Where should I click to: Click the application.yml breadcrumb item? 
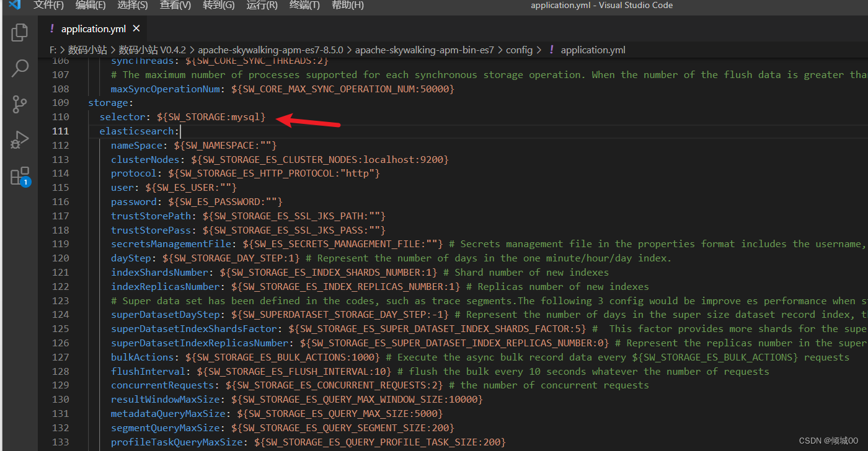593,50
